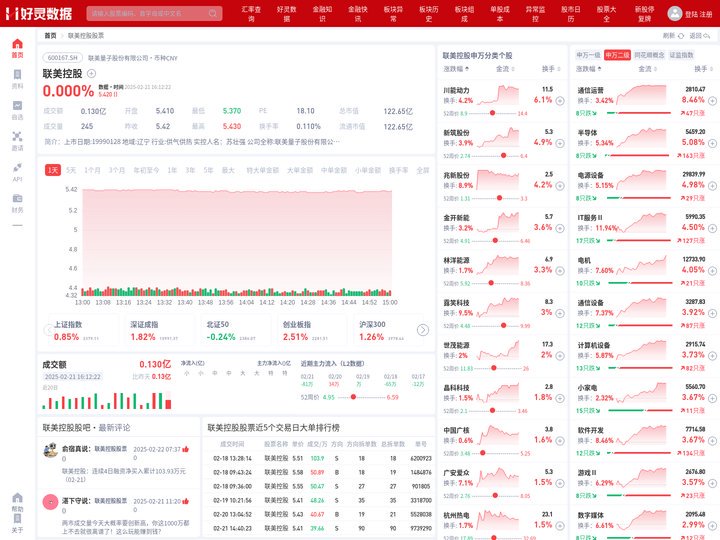Click the search magnifier icon
The height and width of the screenshot is (540, 720).
[x=213, y=13]
